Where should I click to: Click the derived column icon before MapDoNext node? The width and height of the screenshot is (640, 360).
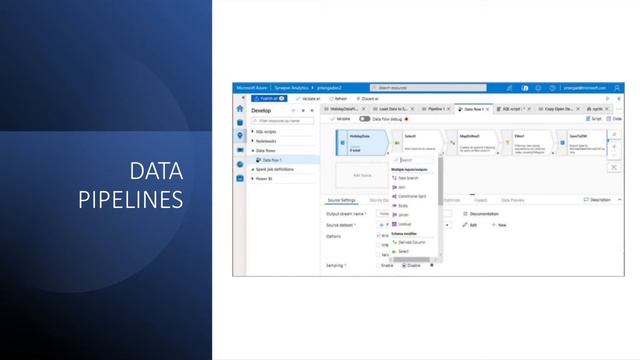point(452,143)
